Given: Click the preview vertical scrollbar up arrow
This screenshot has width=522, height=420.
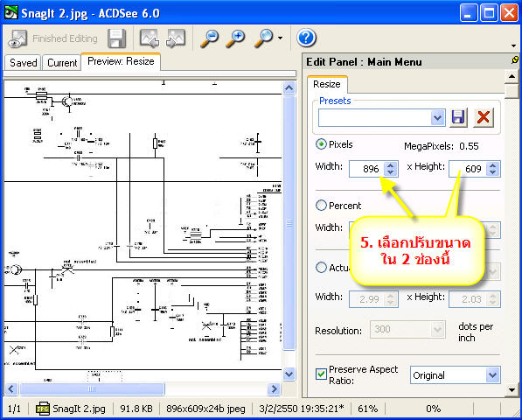Looking at the screenshot, I should pyautogui.click(x=289, y=87).
